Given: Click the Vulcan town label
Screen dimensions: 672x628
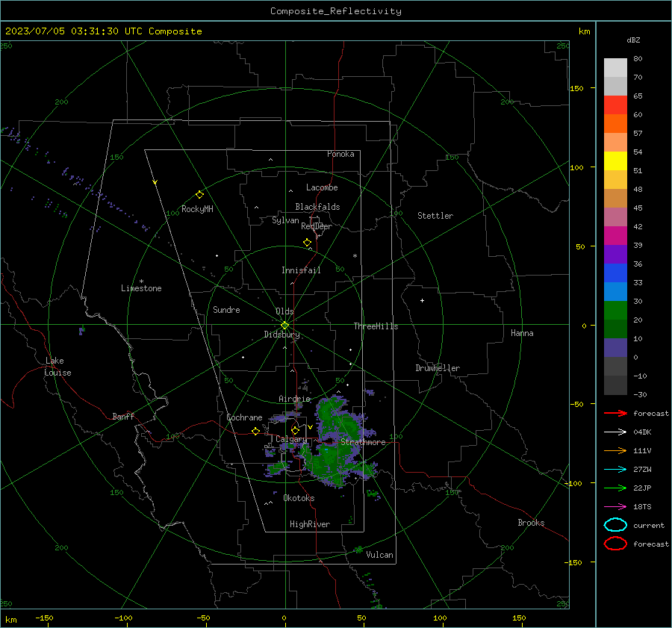Looking at the screenshot, I should [379, 555].
